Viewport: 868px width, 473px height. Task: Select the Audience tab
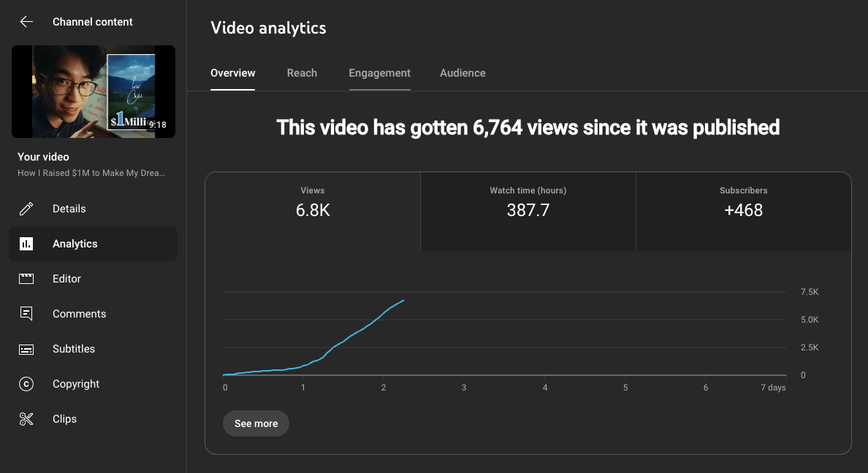pyautogui.click(x=462, y=73)
